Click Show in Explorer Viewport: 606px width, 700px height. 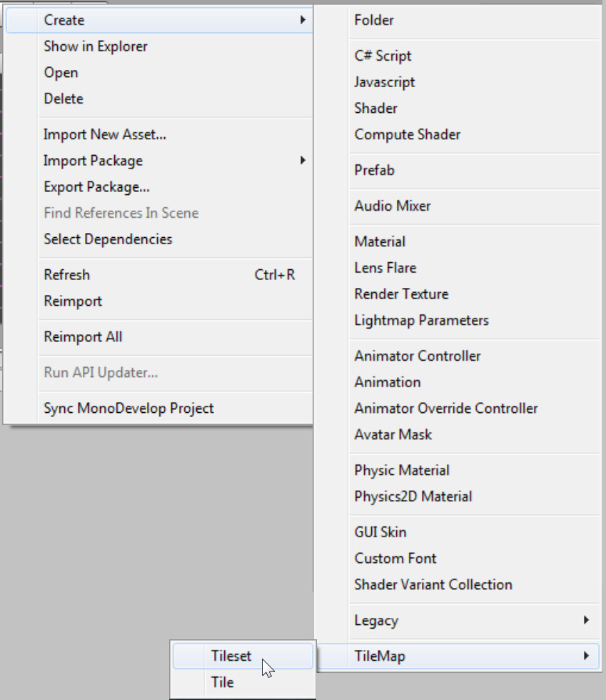tap(159, 46)
